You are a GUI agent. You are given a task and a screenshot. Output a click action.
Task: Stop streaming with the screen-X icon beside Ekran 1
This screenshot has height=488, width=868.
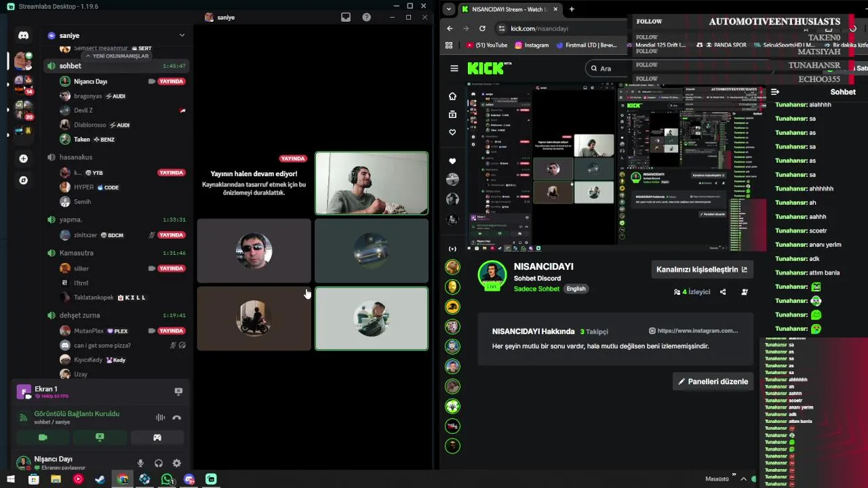[178, 391]
